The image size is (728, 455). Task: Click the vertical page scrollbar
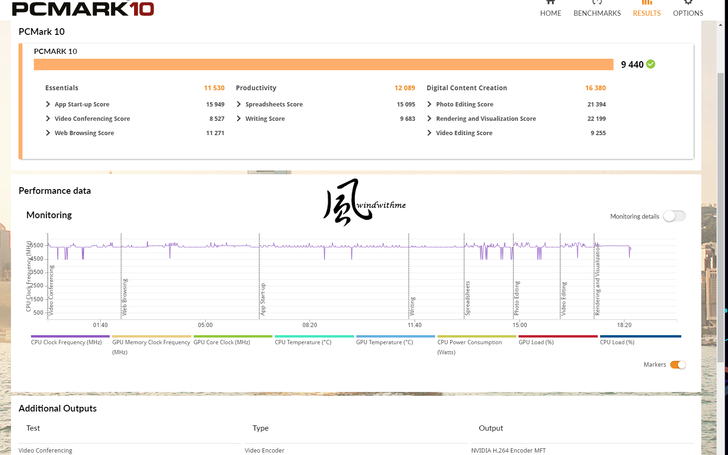[x=721, y=217]
